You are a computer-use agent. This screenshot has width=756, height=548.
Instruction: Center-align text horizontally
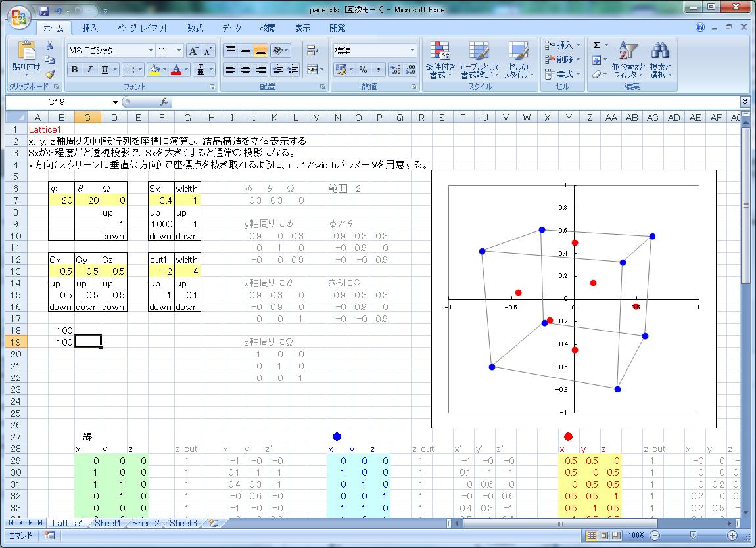pos(245,70)
